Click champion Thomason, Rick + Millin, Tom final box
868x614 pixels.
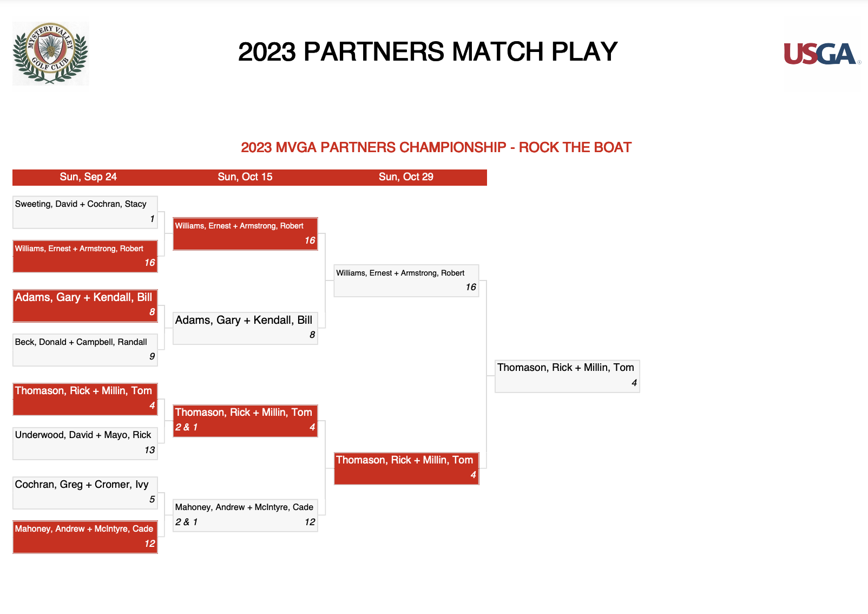(567, 376)
